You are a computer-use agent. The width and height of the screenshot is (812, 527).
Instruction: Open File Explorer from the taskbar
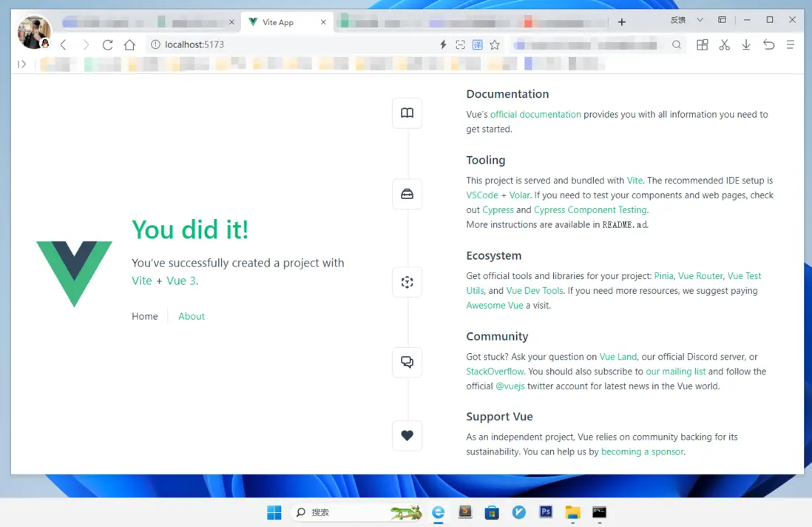click(572, 512)
